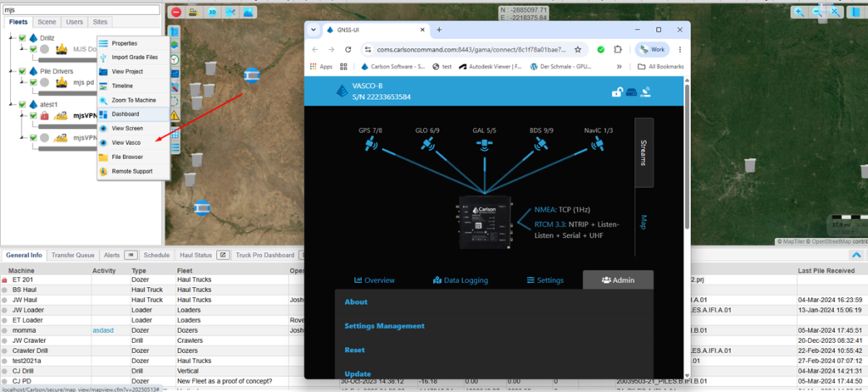Choose Import Grade Files in context menu
The width and height of the screenshot is (868, 392).
tap(133, 58)
